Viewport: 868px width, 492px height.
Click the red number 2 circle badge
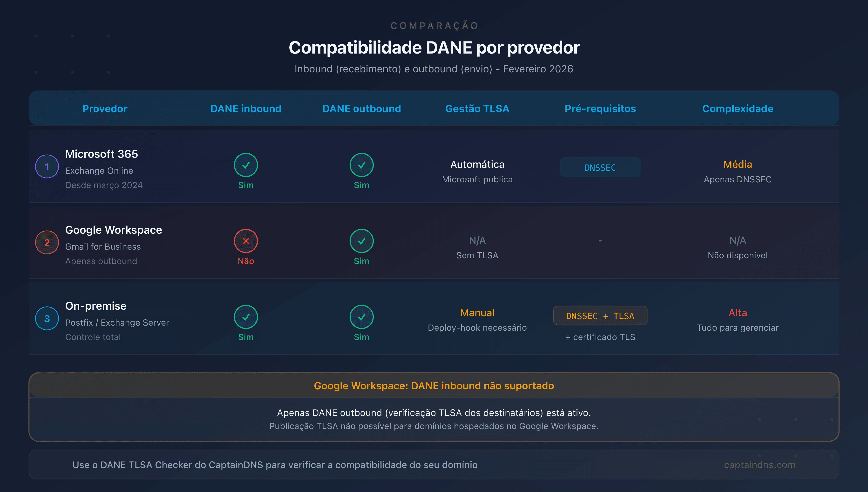point(47,242)
